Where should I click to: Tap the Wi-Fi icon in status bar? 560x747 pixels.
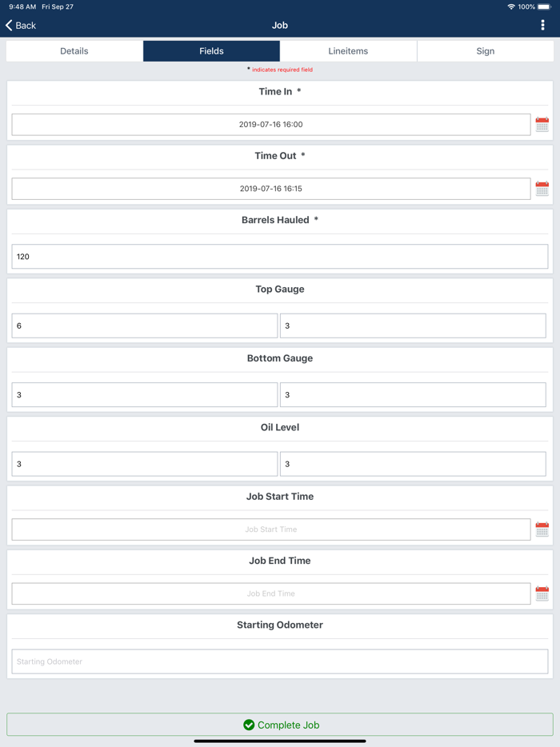click(x=510, y=6)
